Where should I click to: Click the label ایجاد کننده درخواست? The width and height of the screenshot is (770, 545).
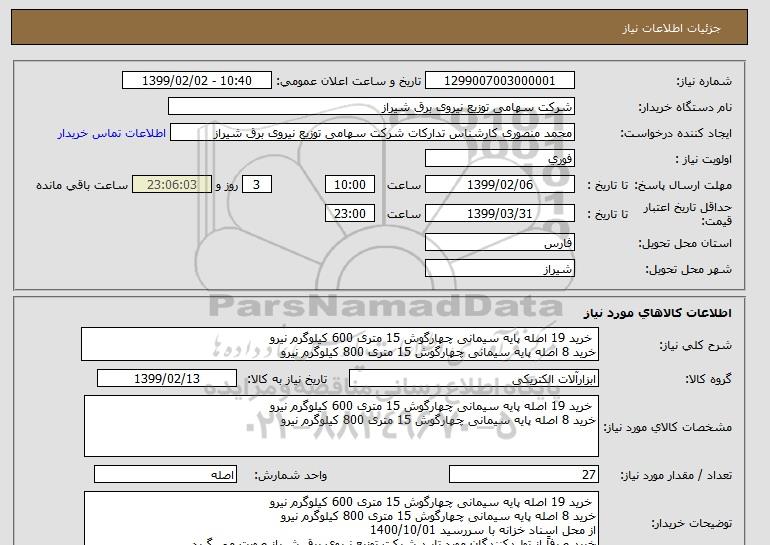point(676,133)
